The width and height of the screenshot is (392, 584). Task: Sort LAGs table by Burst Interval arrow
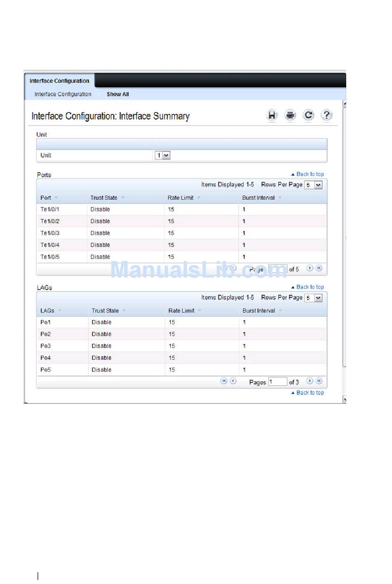[281, 310]
